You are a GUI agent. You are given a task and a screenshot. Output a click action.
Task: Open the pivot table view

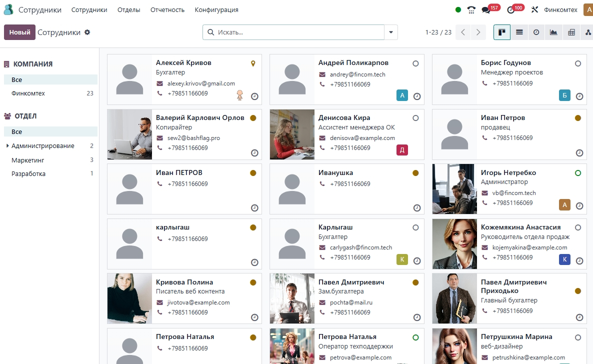click(571, 32)
